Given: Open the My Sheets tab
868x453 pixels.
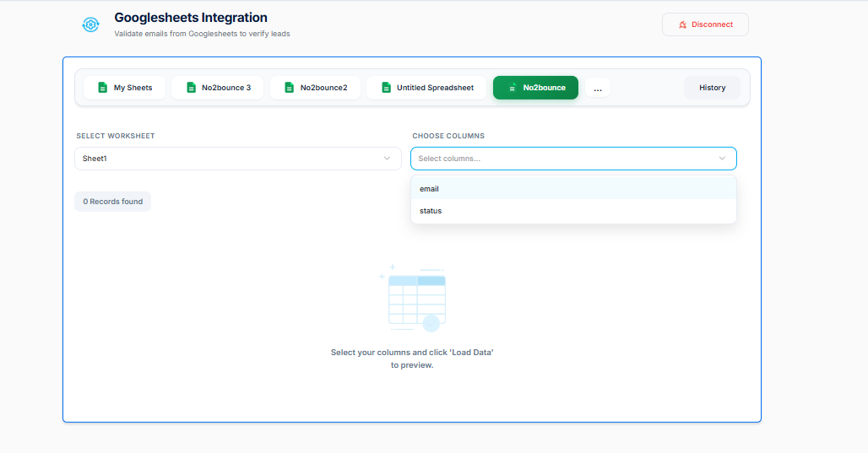Looking at the screenshot, I should (x=125, y=88).
